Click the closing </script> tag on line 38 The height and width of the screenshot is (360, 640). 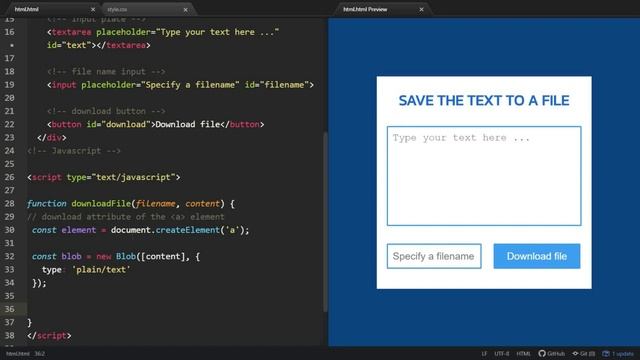[49, 336]
